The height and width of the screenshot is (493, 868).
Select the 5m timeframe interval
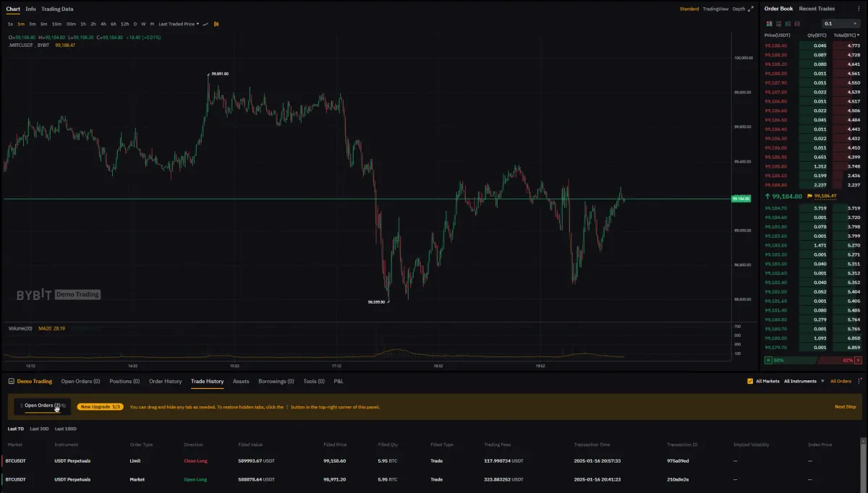click(43, 24)
